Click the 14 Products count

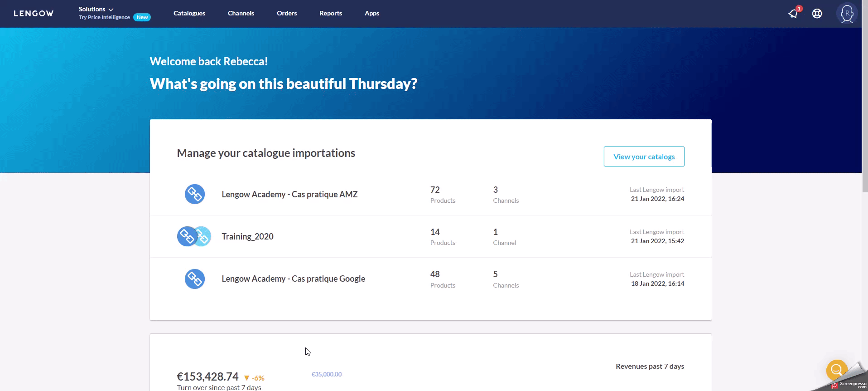[x=443, y=237]
